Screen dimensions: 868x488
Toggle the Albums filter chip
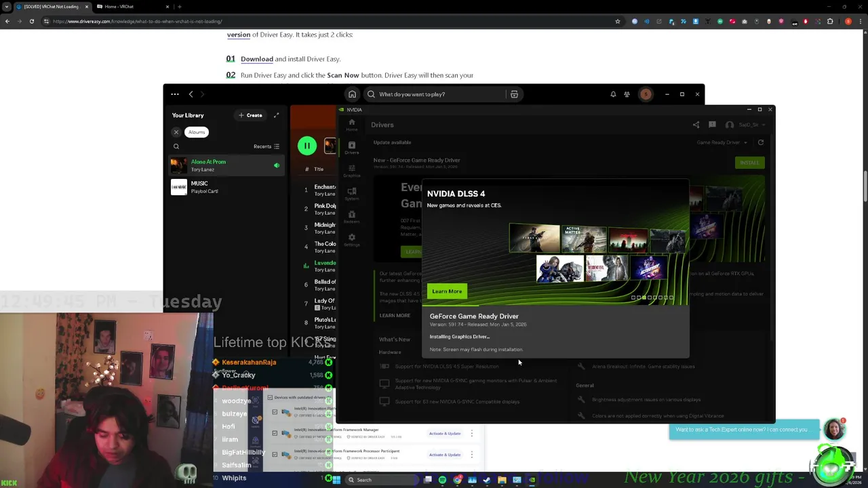pyautogui.click(x=197, y=132)
